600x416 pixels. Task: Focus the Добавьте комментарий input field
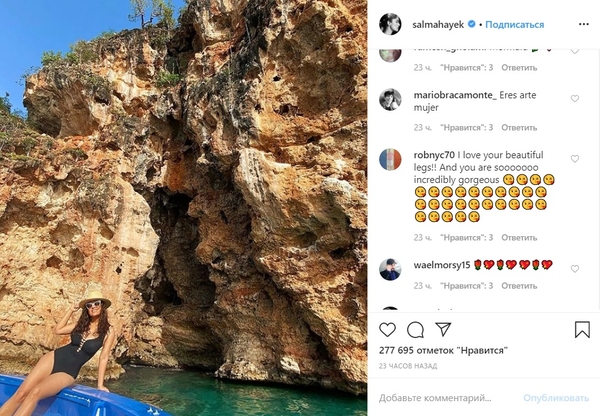(445, 398)
